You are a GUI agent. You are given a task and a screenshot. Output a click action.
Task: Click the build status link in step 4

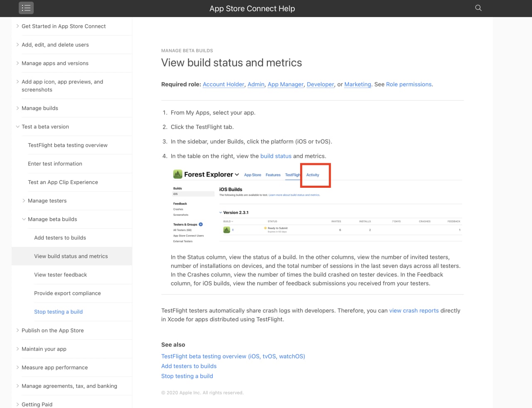pyautogui.click(x=276, y=156)
